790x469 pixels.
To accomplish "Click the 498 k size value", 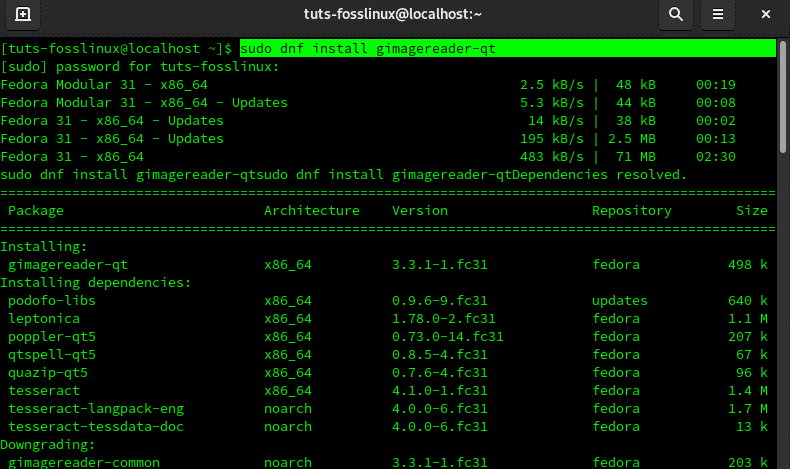I will pos(748,264).
